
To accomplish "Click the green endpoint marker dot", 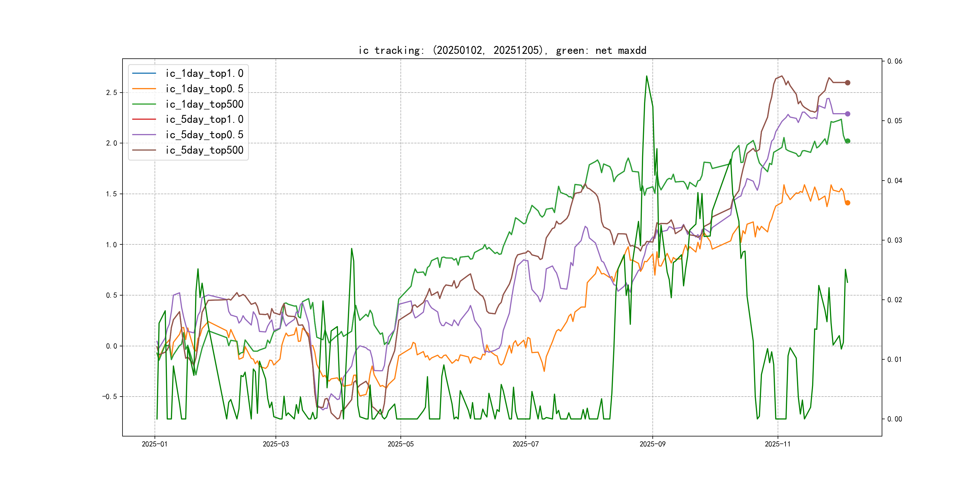I will coord(847,141).
